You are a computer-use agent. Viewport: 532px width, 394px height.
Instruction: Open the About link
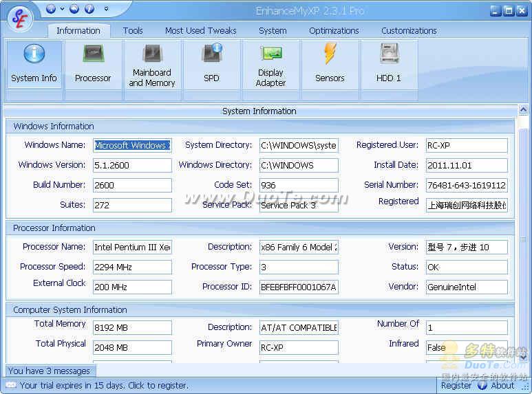click(x=502, y=386)
